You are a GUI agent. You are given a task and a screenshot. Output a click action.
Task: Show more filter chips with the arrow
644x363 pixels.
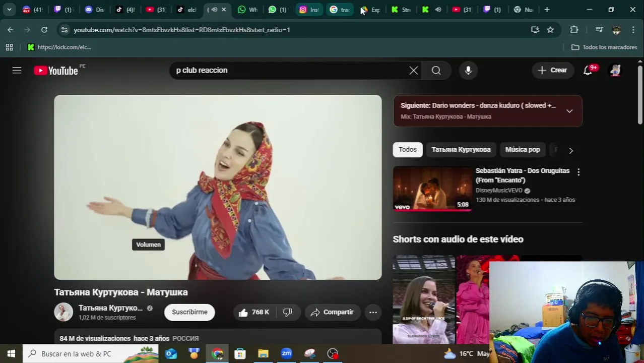pos(570,150)
